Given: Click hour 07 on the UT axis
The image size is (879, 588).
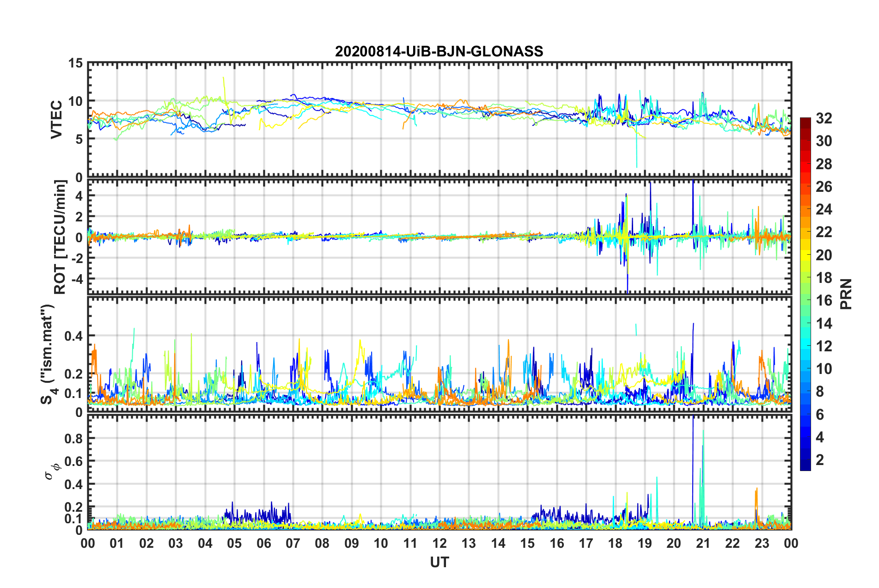Looking at the screenshot, I should pyautogui.click(x=293, y=543).
